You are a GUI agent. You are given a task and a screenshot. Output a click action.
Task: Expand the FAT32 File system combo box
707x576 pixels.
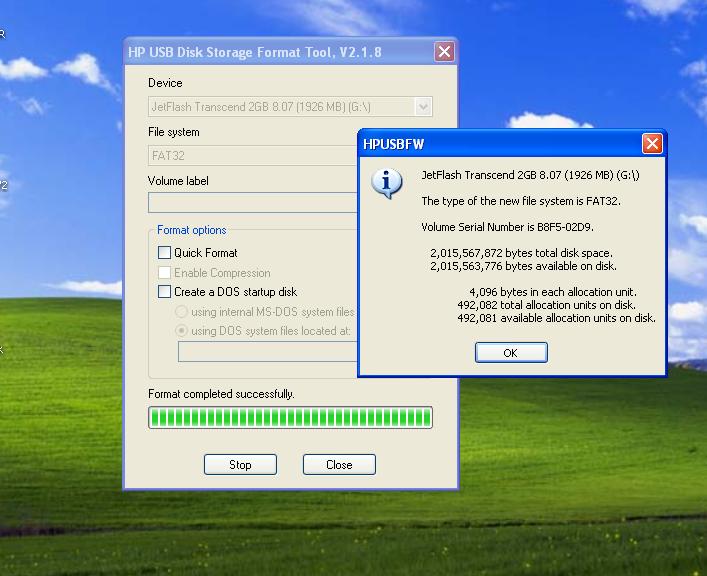click(x=250, y=156)
